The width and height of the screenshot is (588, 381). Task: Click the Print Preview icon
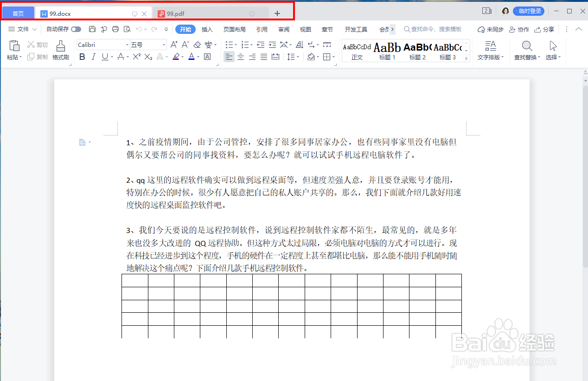(127, 29)
